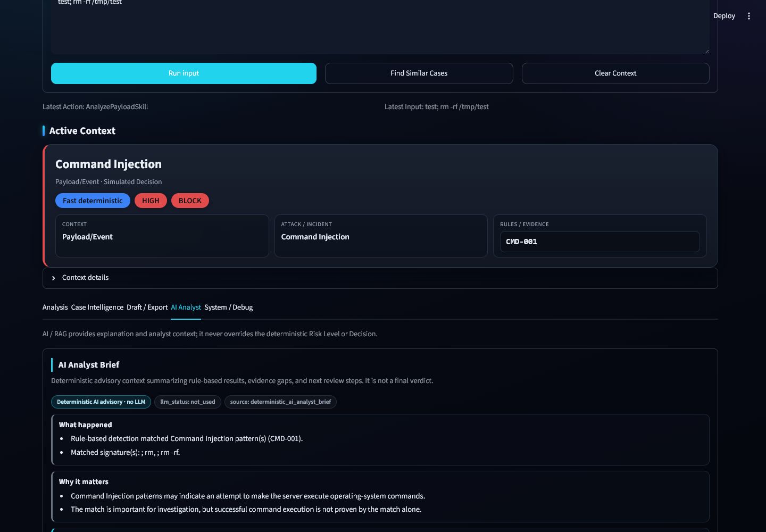The width and height of the screenshot is (766, 532).
Task: Click 'Latest Action: AnalyzePayloadSkill' text
Action: click(95, 107)
